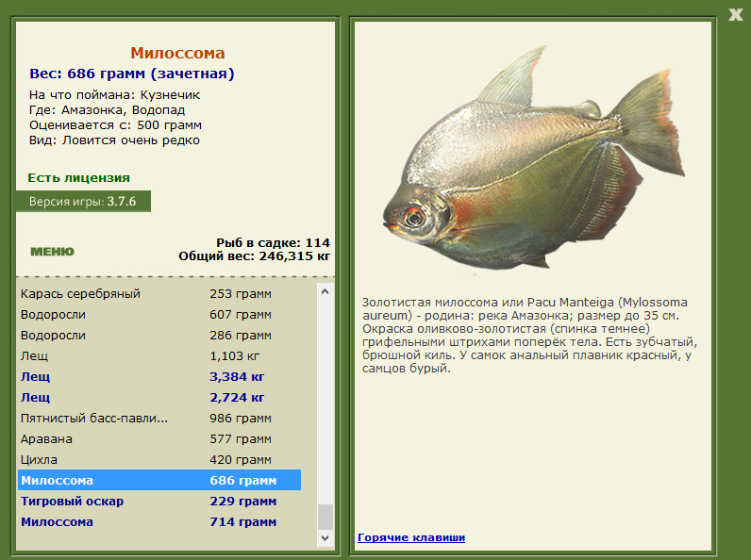Close the fish info window with X
The image size is (751, 560).
(736, 15)
